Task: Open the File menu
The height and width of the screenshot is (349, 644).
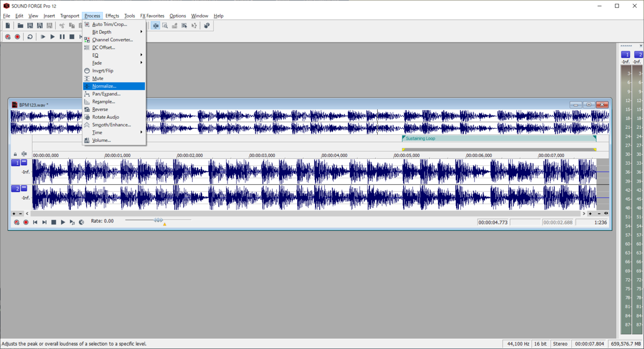Action: (6, 16)
